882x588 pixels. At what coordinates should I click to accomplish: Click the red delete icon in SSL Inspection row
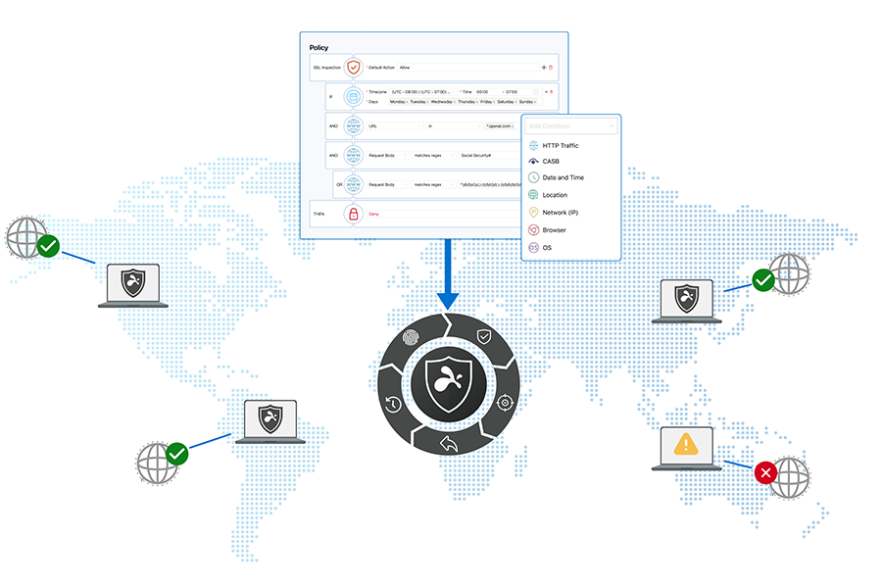551,68
